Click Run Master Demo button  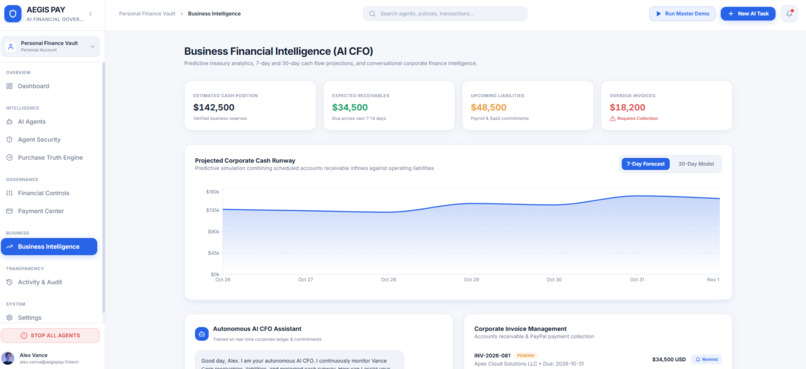click(682, 14)
